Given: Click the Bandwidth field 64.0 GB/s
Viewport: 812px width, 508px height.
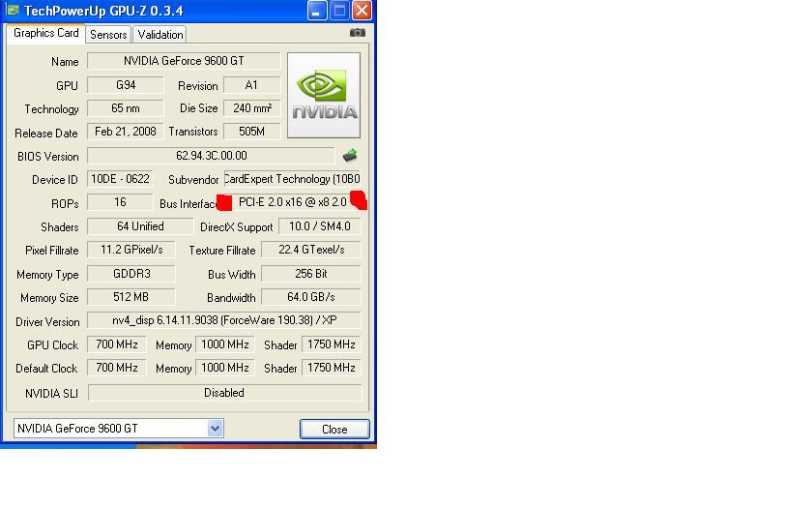Looking at the screenshot, I should pyautogui.click(x=311, y=297).
